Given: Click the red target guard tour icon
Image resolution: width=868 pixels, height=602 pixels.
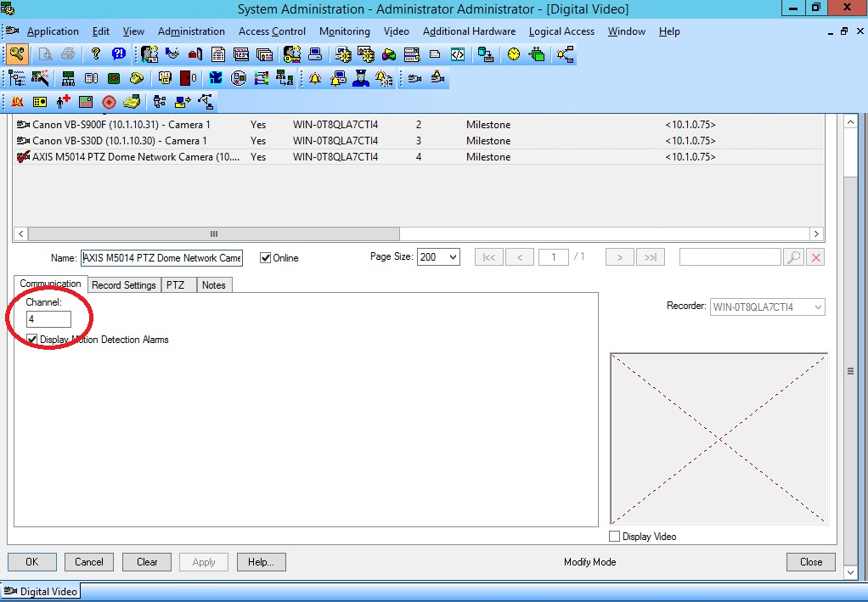Looking at the screenshot, I should 110,101.
